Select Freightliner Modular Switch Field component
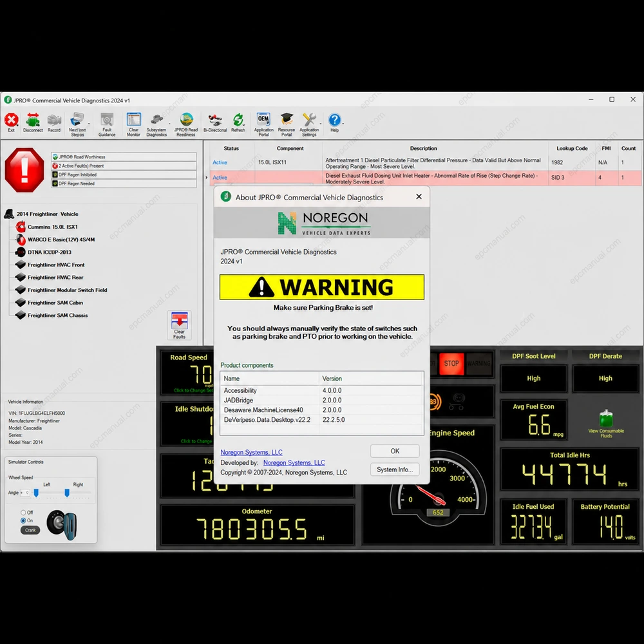644x644 pixels. pyautogui.click(x=68, y=290)
